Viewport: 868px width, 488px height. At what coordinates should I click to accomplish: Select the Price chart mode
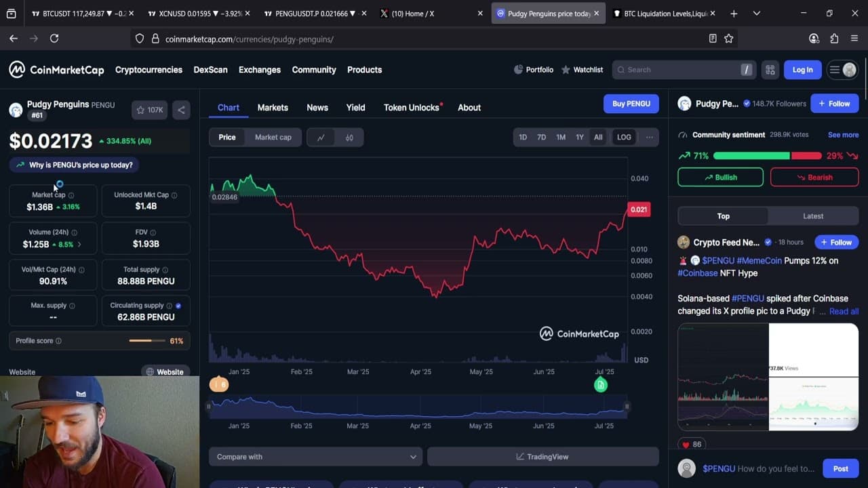pos(227,138)
